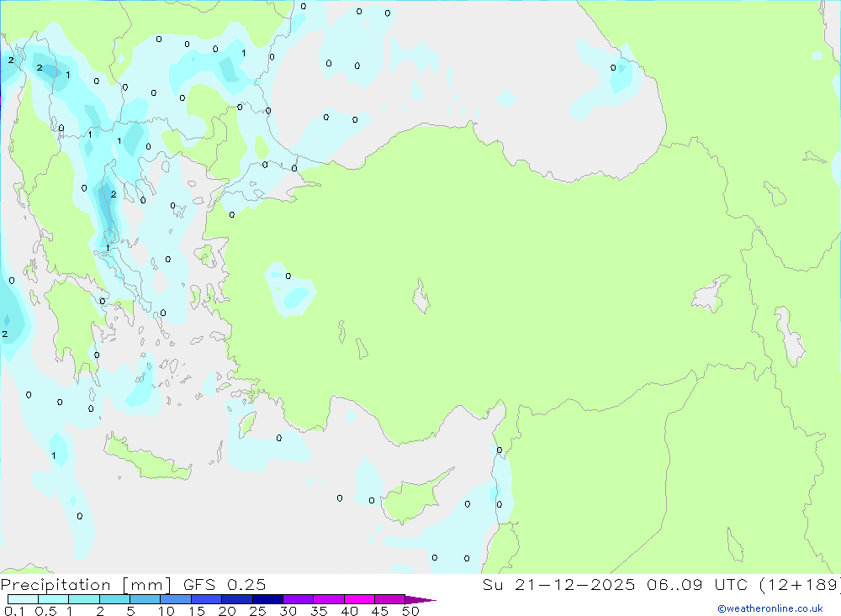Viewport: 841px width, 616px height.
Task: Select the "25" label under the color scale
Action: [x=257, y=611]
